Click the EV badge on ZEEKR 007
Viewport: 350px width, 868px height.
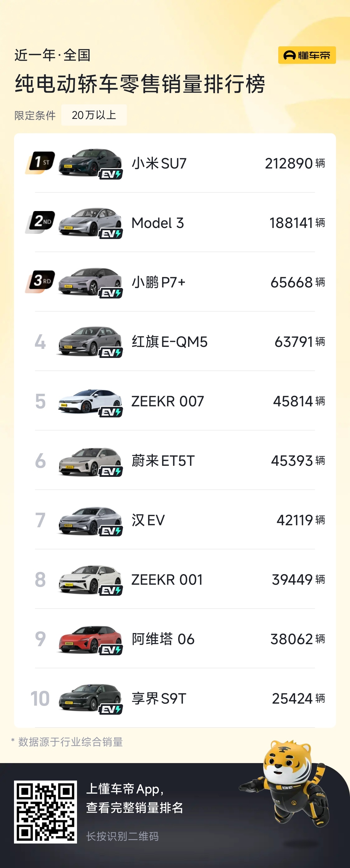[111, 412]
